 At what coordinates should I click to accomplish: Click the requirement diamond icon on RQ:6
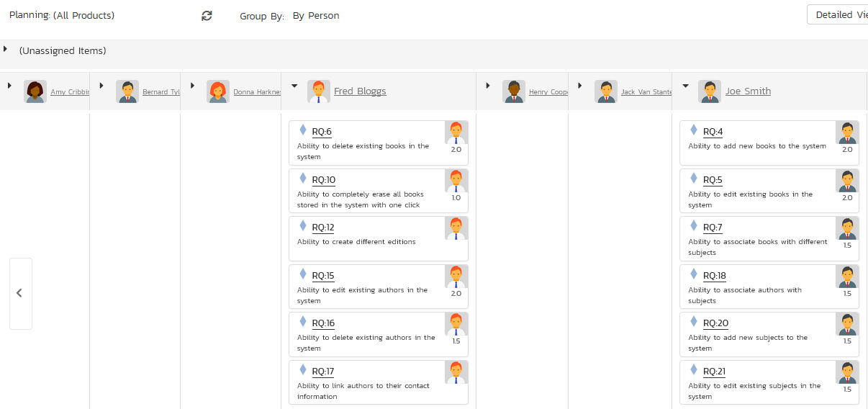[x=303, y=130]
